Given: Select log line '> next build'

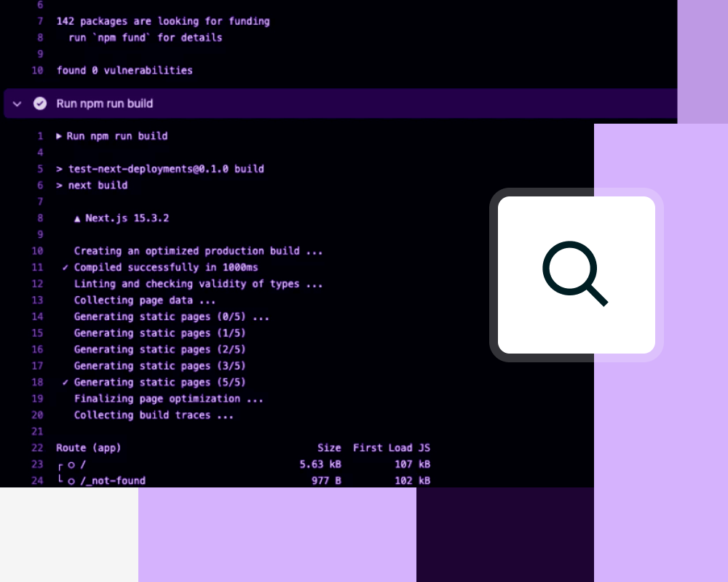Looking at the screenshot, I should pos(92,186).
